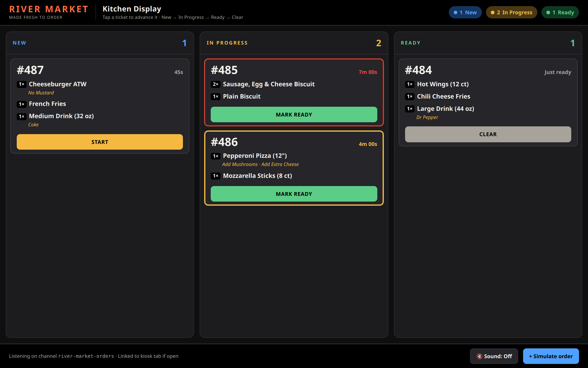This screenshot has width=588, height=368.
Task: Click the Dr Pepper modifier note
Action: point(427,117)
